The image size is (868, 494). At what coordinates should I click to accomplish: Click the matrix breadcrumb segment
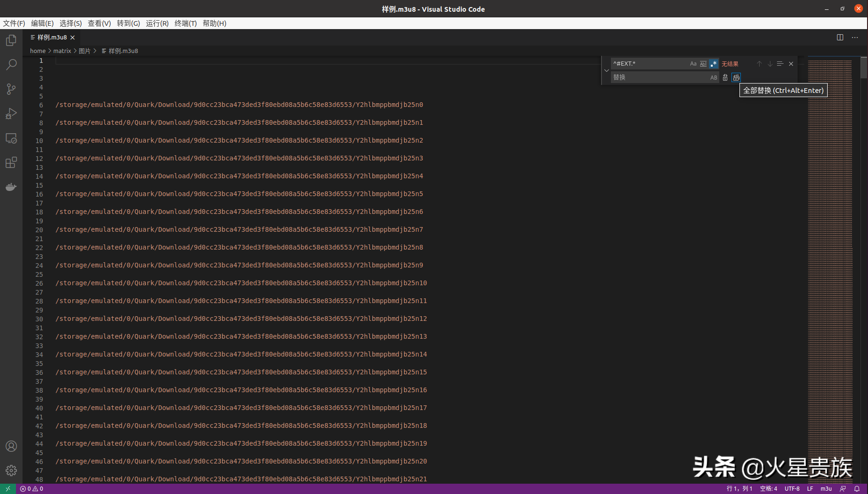(x=62, y=51)
